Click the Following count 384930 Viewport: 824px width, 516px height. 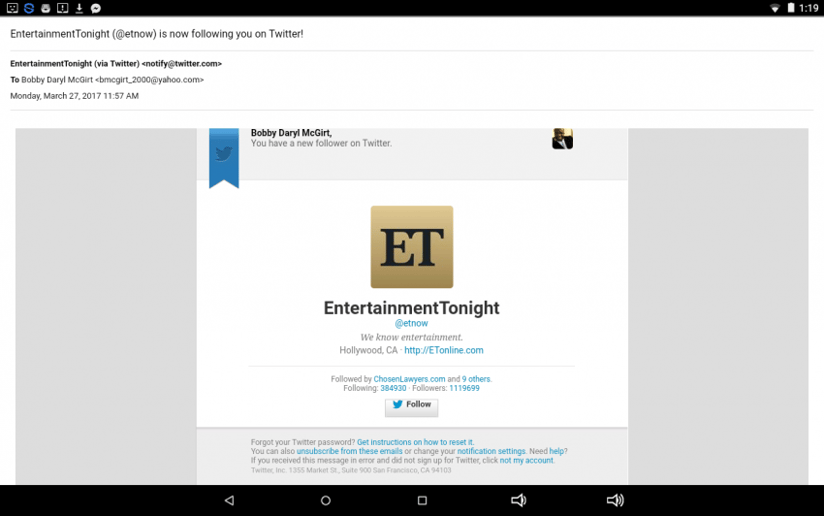(x=393, y=388)
